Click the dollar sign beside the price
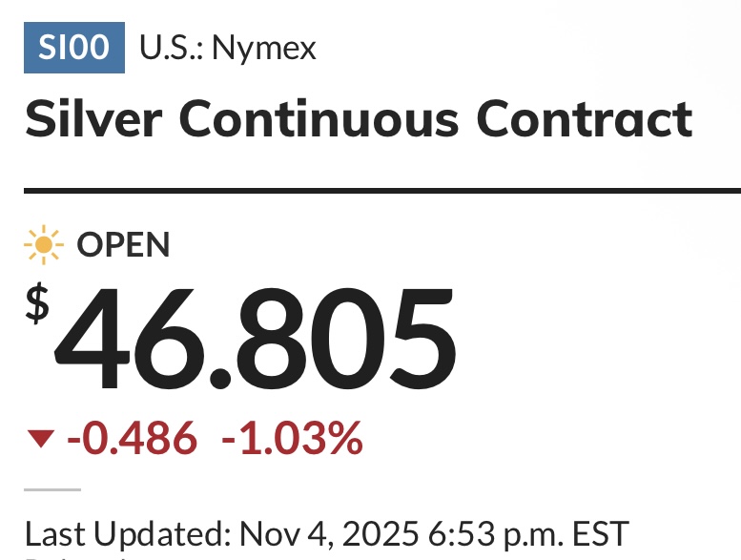Screen dimensions: 741x560 [x=37, y=304]
